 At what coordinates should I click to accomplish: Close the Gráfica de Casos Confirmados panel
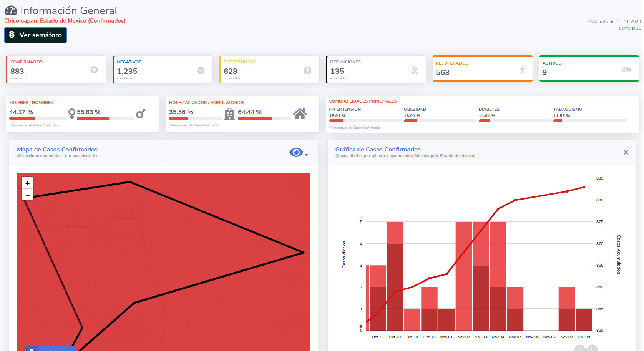[x=626, y=152]
